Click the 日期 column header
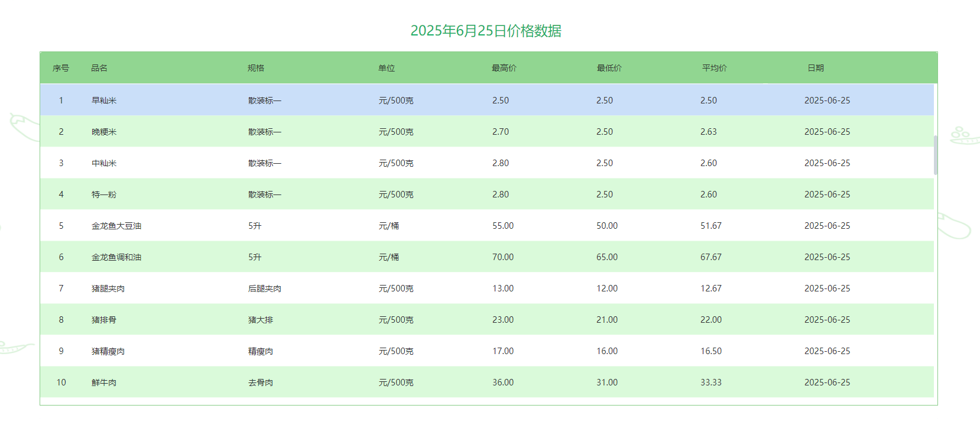 coord(816,68)
